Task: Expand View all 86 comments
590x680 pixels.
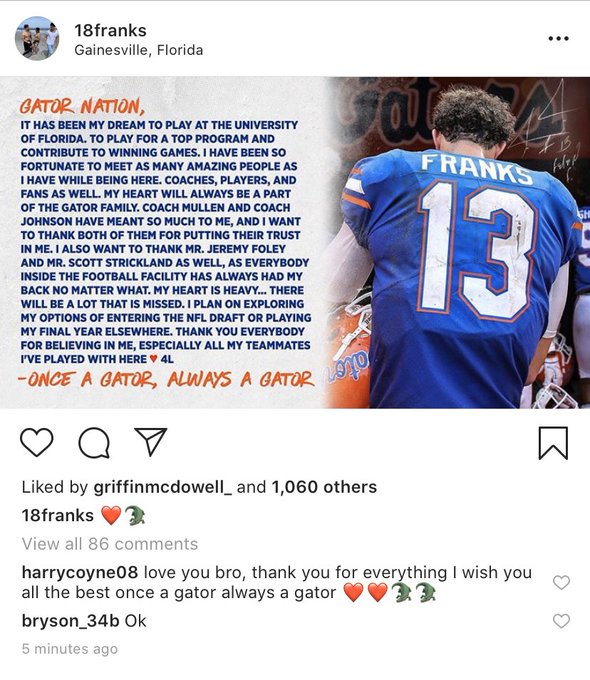Action: coord(110,544)
